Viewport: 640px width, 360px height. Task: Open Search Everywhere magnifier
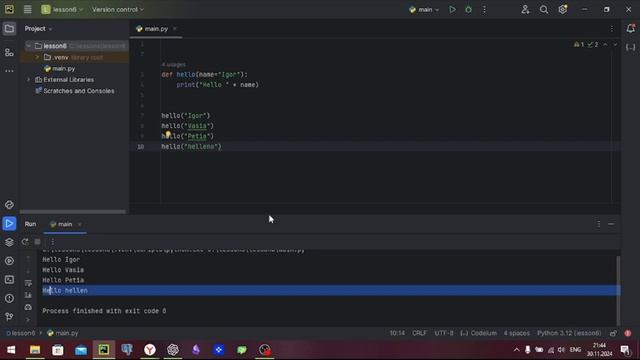tap(544, 9)
